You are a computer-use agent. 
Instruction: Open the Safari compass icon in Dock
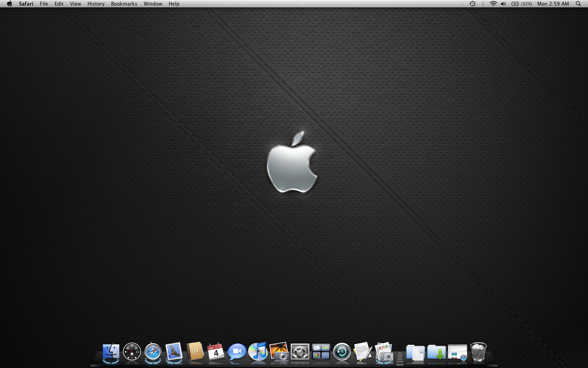(153, 352)
